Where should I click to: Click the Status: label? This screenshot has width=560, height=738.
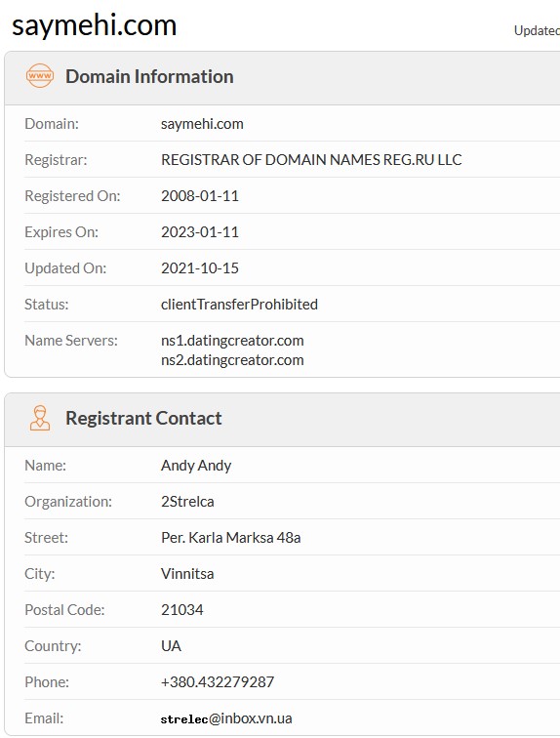pos(47,305)
